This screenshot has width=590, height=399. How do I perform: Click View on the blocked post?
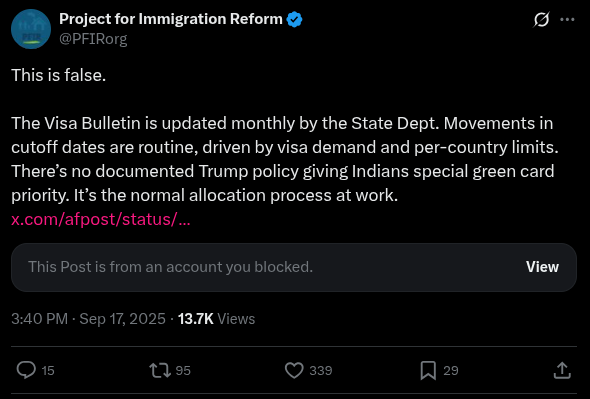point(542,267)
